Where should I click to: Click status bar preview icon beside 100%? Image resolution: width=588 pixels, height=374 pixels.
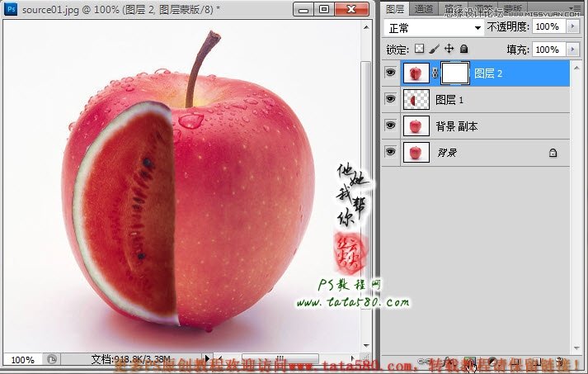pos(52,359)
